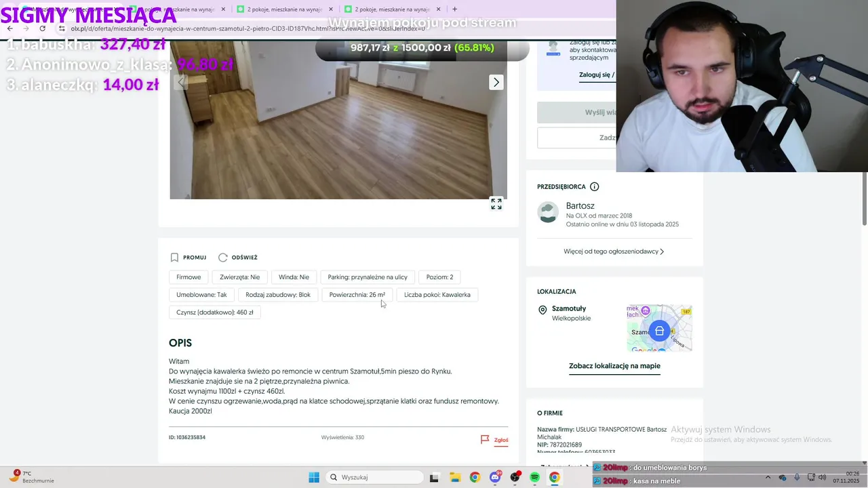Open the photo gallery in fullscreen
This screenshot has width=868, height=488.
pos(496,204)
